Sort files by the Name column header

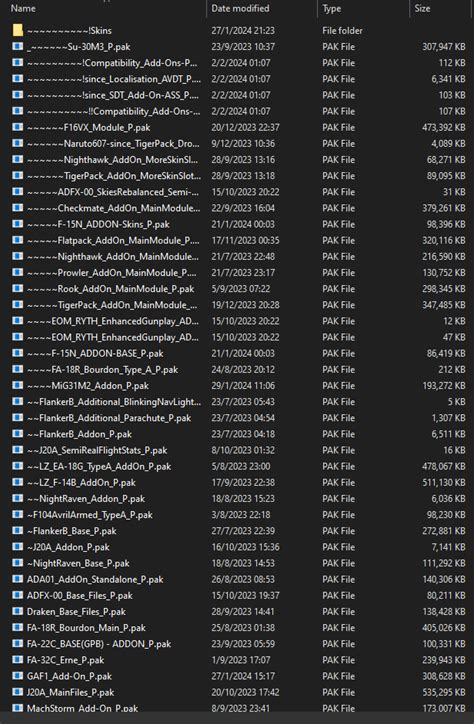[23, 8]
